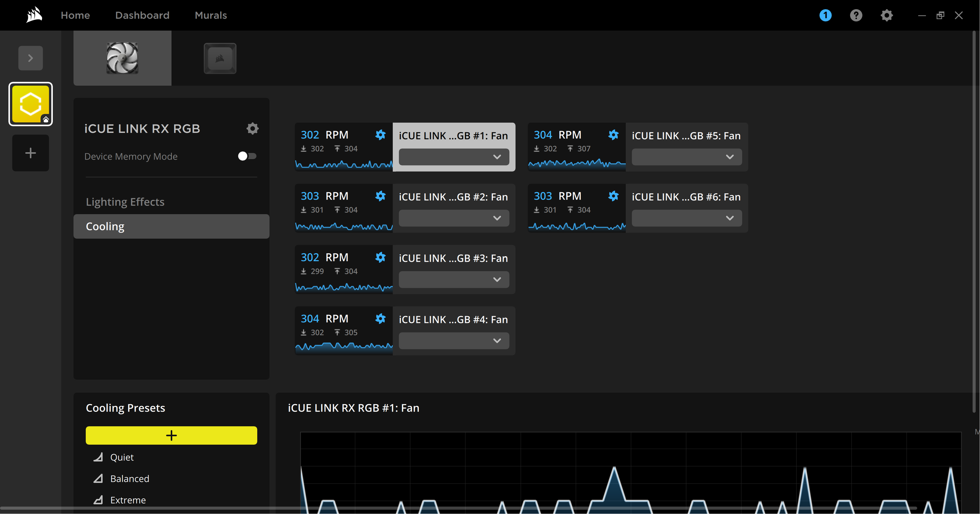Open Lighting Effects section
The width and height of the screenshot is (980, 514).
(x=125, y=202)
